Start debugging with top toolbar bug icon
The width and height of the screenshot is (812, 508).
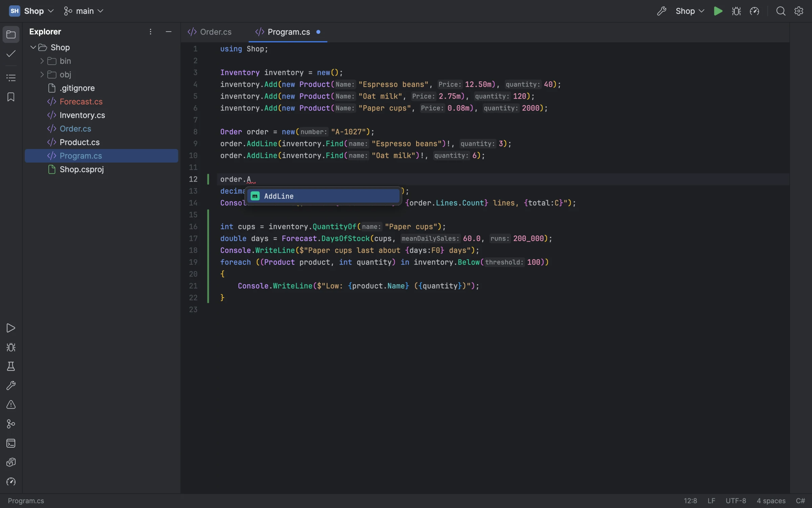tap(736, 11)
